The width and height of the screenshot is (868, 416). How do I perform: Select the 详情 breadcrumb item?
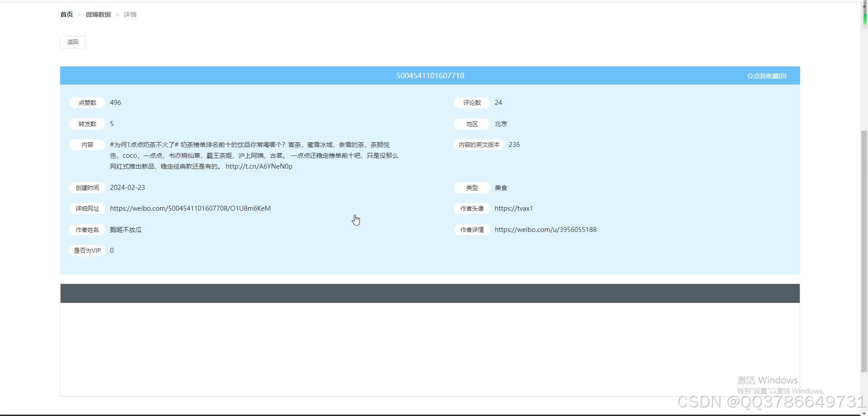click(130, 14)
